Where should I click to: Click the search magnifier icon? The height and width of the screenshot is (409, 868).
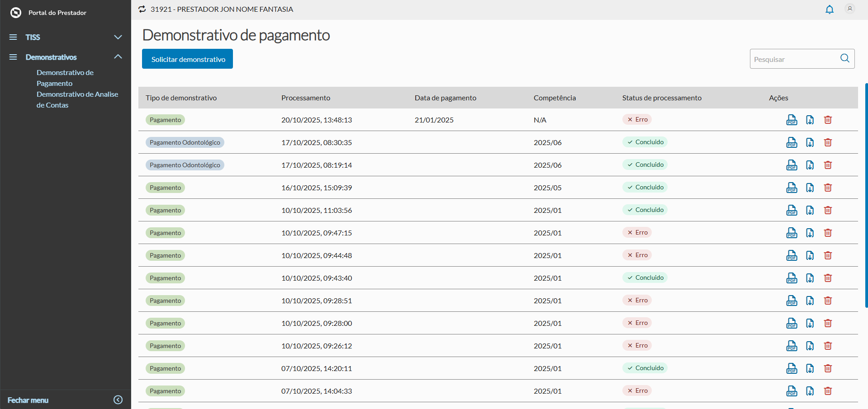[x=844, y=58]
